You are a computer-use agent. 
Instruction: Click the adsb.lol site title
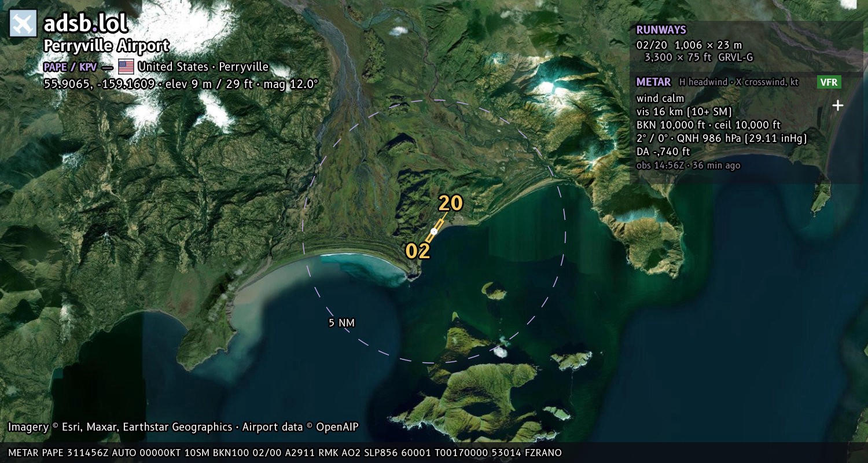[x=86, y=23]
